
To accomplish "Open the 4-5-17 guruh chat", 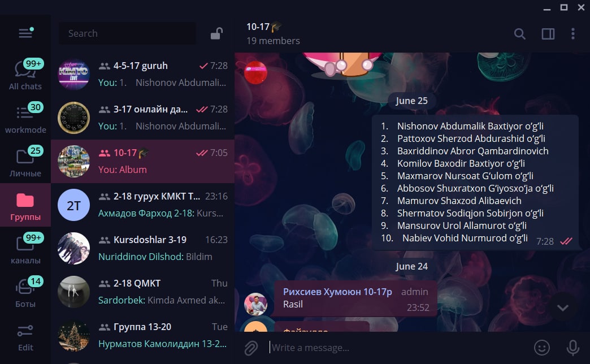I will click(142, 74).
